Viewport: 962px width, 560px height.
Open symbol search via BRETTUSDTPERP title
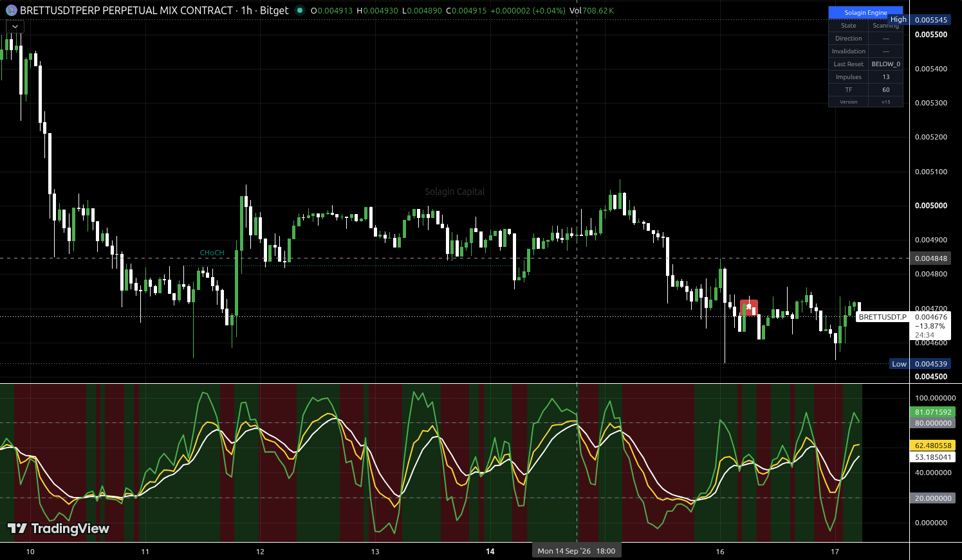[126, 10]
